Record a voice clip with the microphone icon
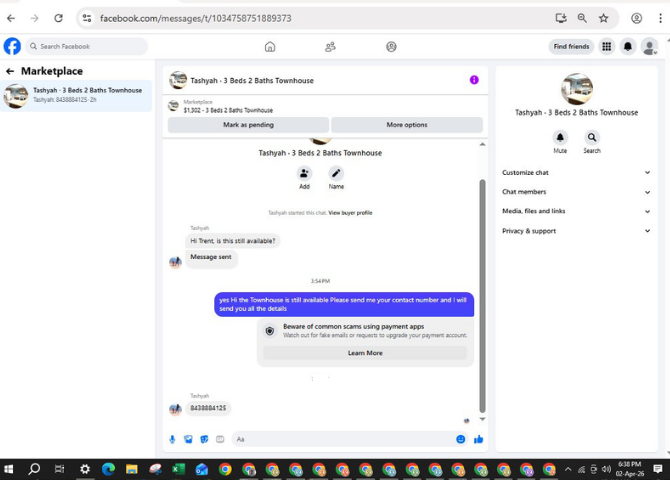This screenshot has width=670, height=480. 172,439
